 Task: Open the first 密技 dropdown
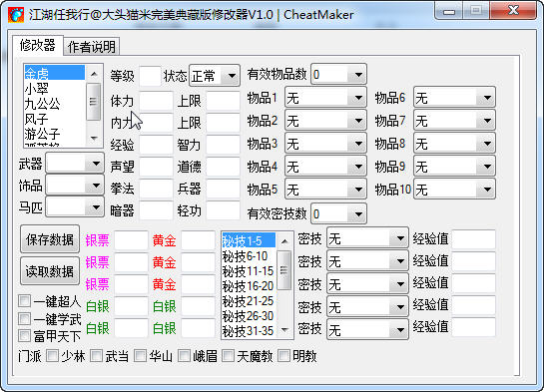point(367,238)
